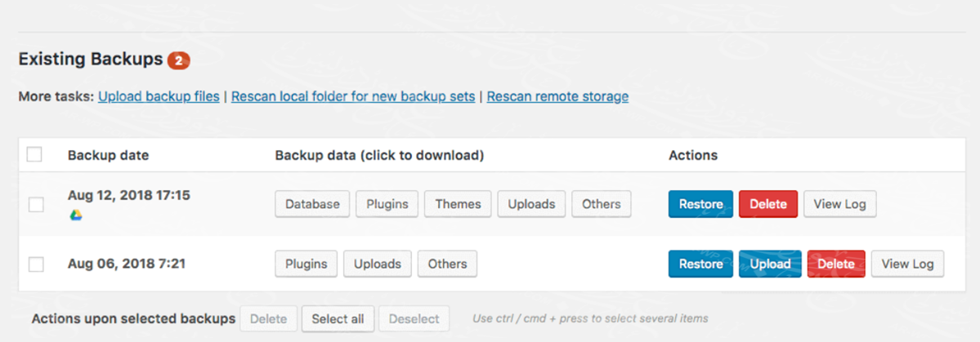The height and width of the screenshot is (342, 980).
Task: Click the Rescan remote storage link
Action: 557,96
